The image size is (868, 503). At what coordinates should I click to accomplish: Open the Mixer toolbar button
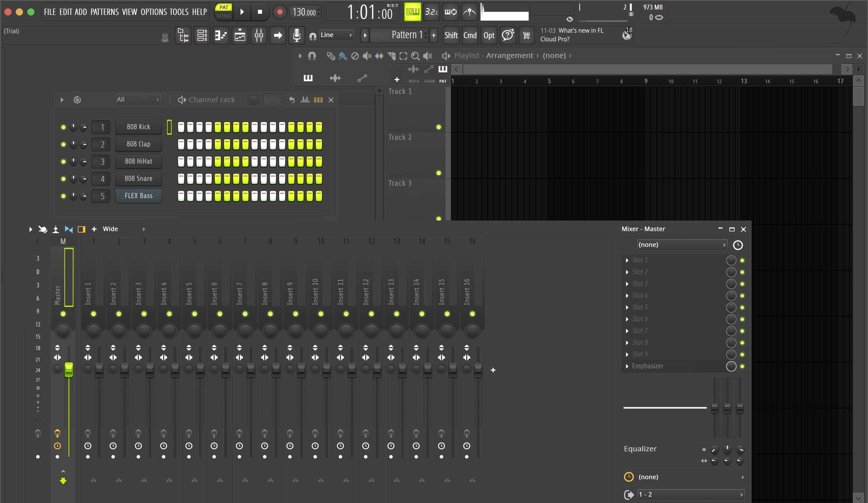(259, 35)
